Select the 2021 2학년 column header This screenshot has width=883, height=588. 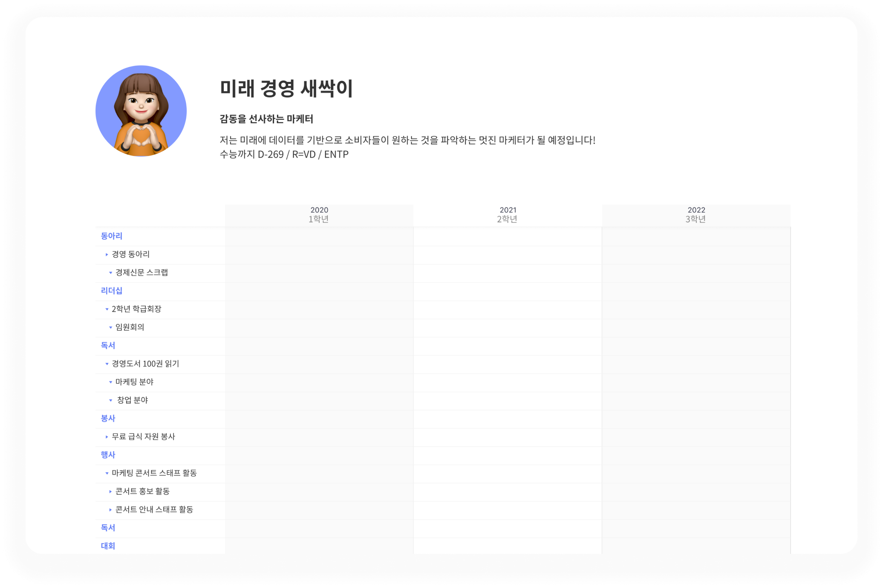(x=507, y=215)
